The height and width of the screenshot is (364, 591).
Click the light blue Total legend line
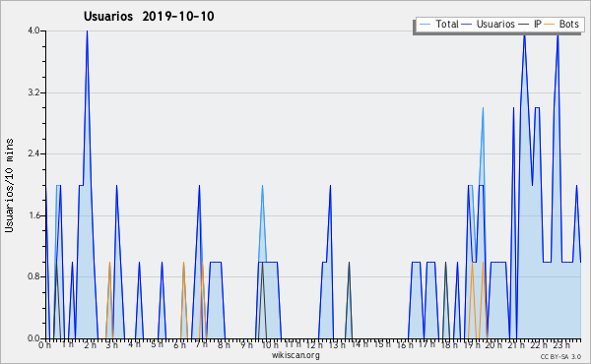tap(425, 25)
